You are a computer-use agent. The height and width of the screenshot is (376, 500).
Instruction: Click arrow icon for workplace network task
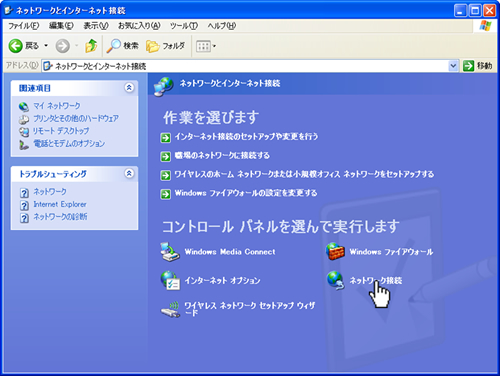[165, 156]
